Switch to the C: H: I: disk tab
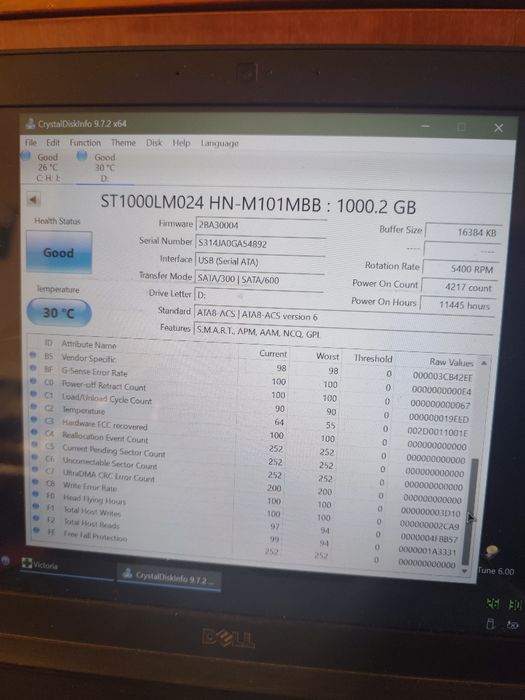Screen dimensions: 525x700 pyautogui.click(x=47, y=167)
